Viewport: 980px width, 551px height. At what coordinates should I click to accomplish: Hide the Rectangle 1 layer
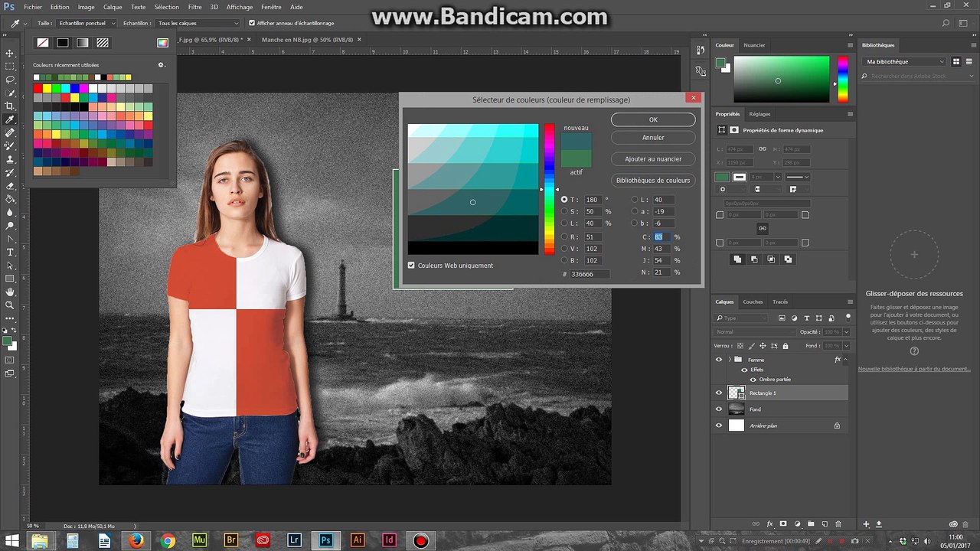pos(718,393)
